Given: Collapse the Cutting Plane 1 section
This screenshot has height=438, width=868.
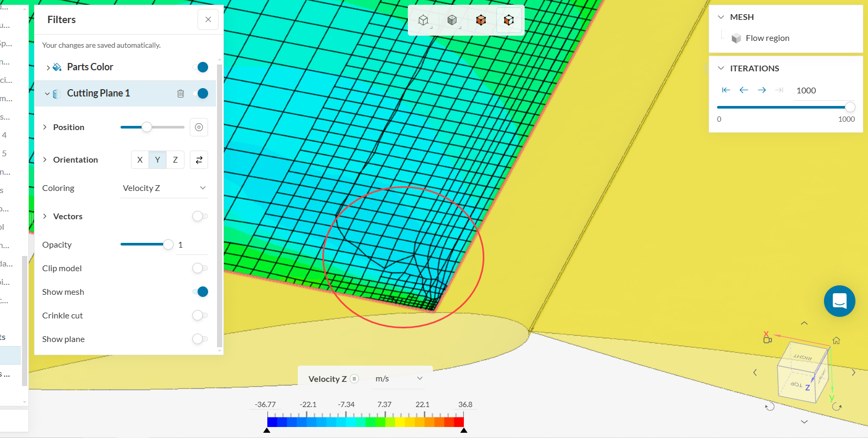Looking at the screenshot, I should click(47, 94).
